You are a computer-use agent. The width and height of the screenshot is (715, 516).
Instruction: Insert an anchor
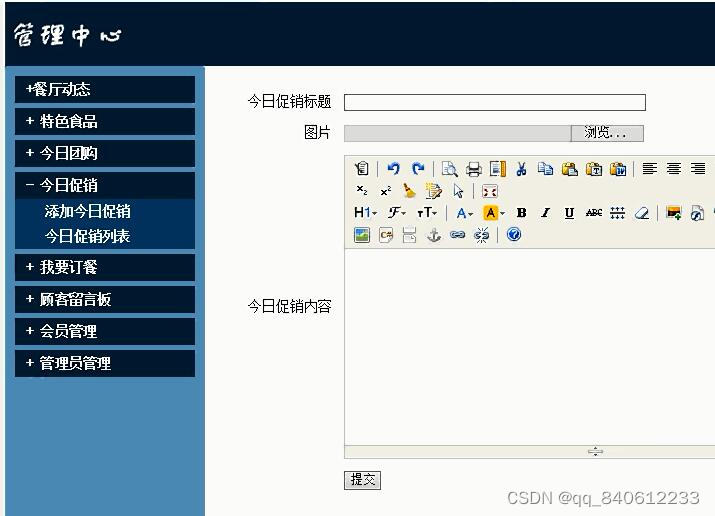[x=433, y=235]
